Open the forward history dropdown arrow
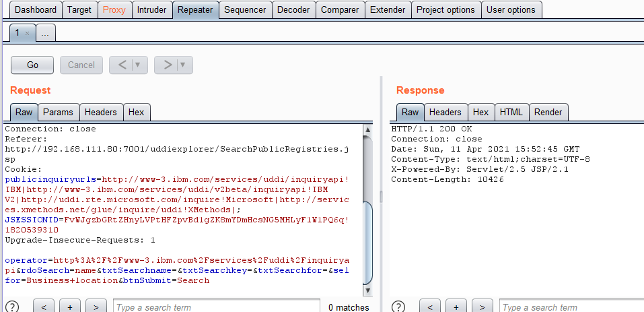The height and width of the screenshot is (312, 644). [184, 65]
